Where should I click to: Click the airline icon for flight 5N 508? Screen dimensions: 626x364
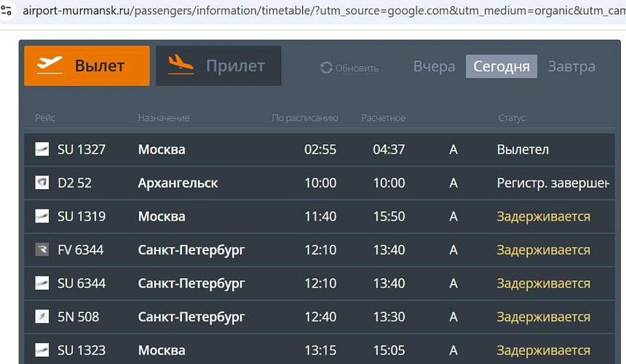(42, 317)
